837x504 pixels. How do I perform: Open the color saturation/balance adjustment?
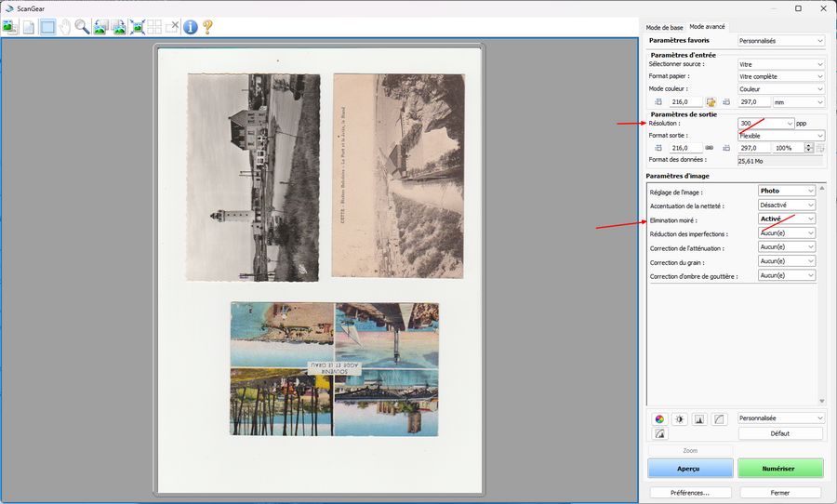(660, 419)
